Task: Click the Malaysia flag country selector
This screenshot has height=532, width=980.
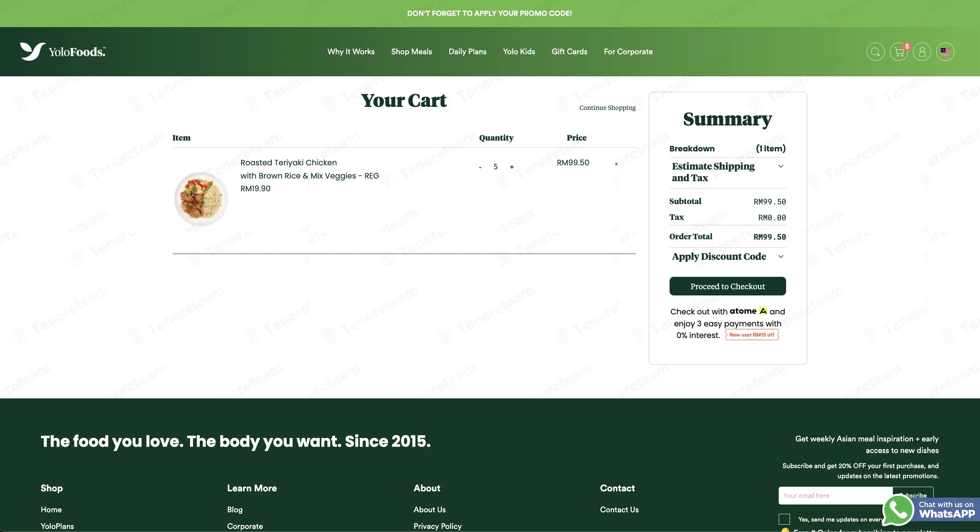Action: (945, 52)
